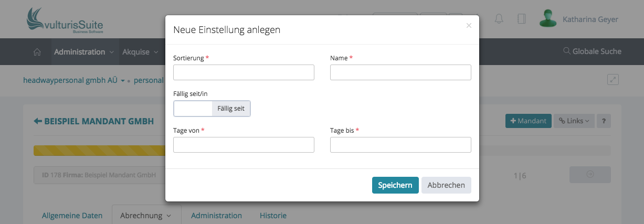Image resolution: width=644 pixels, height=224 pixels.
Task: Click Katharina Geyer's user avatar
Action: [x=548, y=19]
